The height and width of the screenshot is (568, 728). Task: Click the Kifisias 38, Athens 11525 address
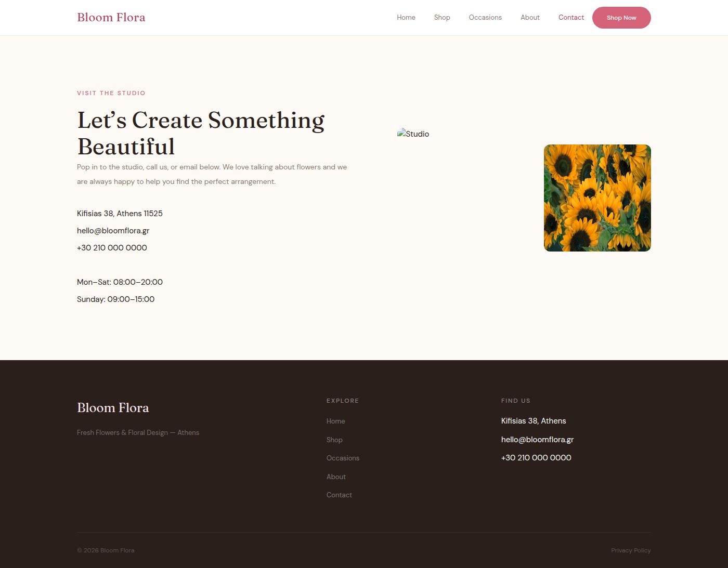(120, 214)
